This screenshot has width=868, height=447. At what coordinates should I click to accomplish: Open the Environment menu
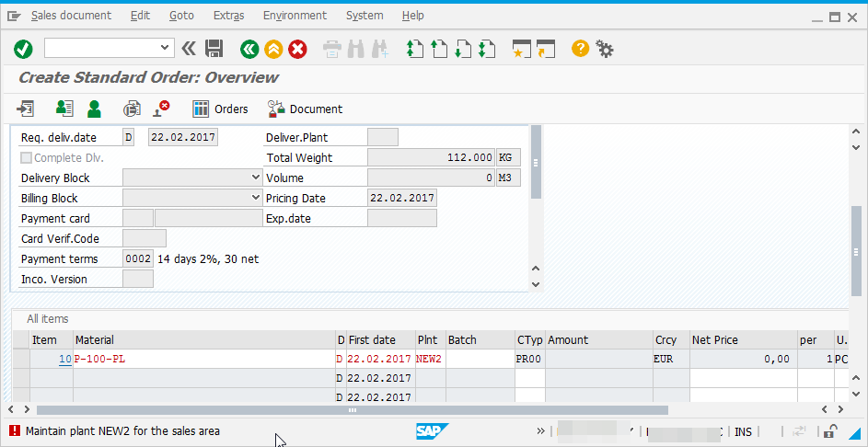click(295, 16)
